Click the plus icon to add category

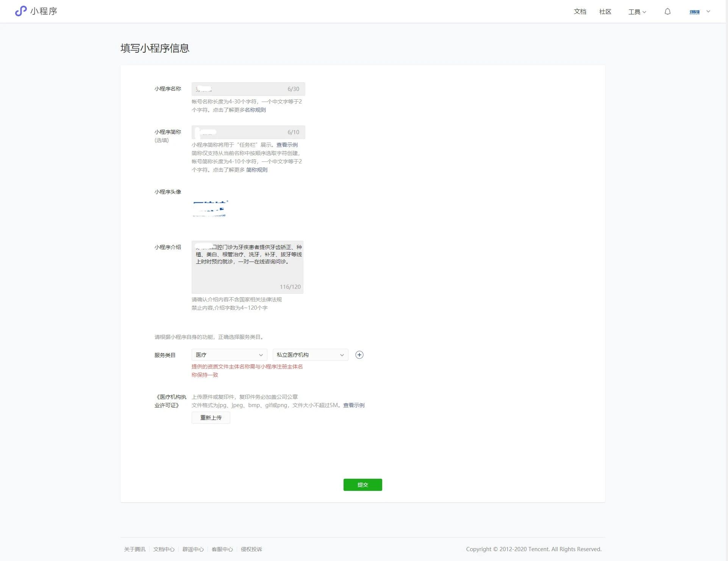pyautogui.click(x=359, y=355)
